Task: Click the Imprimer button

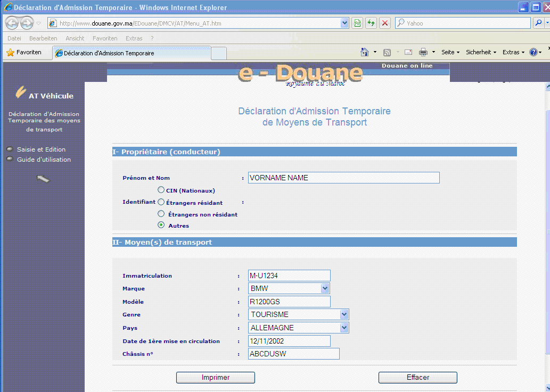Action: [216, 378]
